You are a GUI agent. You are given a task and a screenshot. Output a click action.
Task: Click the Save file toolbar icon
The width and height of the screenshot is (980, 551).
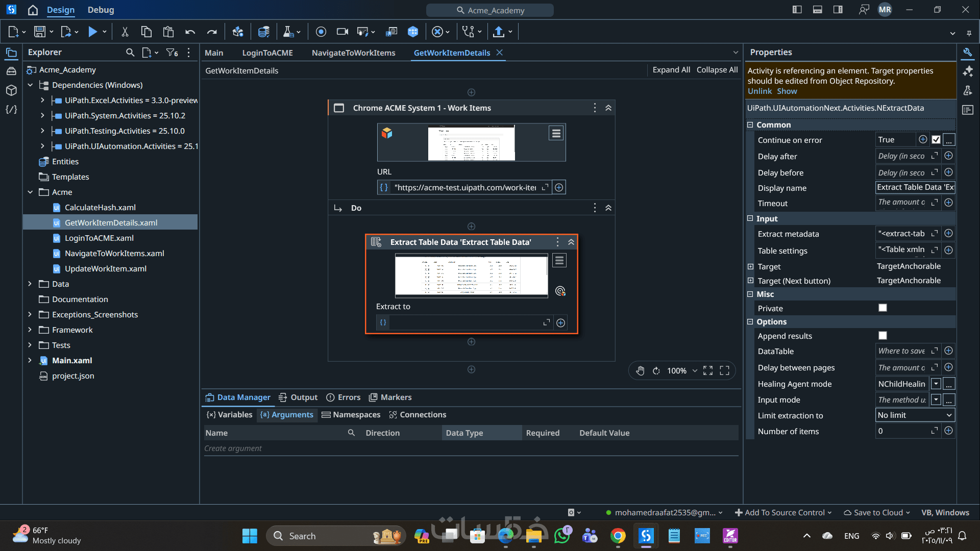pos(40,32)
